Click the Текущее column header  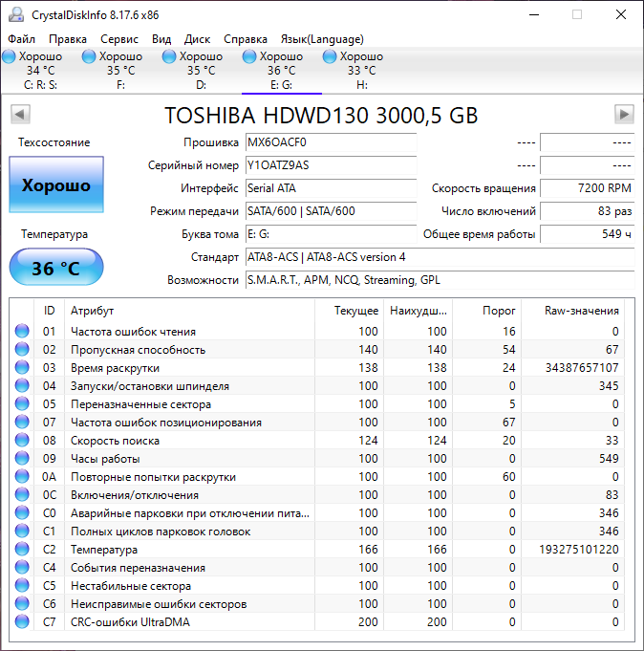[349, 311]
